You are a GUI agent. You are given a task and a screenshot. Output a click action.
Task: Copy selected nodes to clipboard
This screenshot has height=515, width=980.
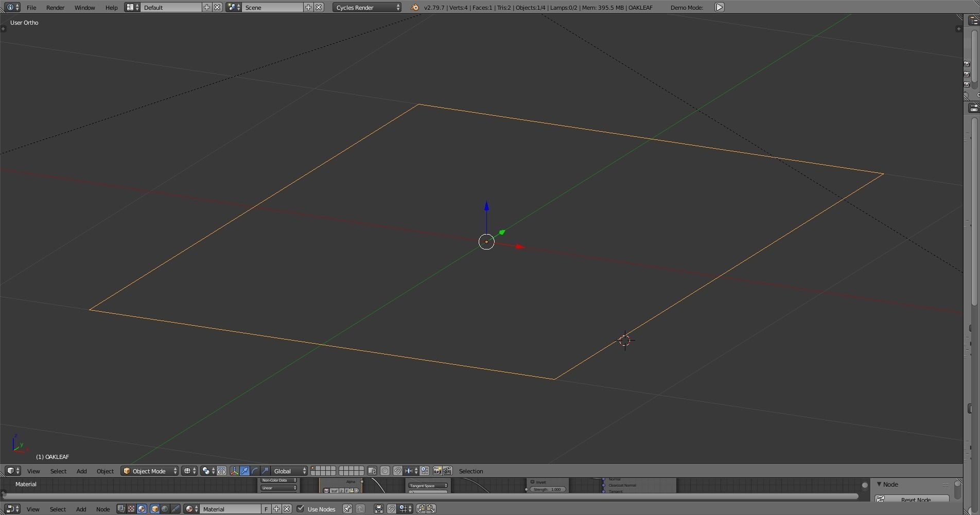[421, 509]
